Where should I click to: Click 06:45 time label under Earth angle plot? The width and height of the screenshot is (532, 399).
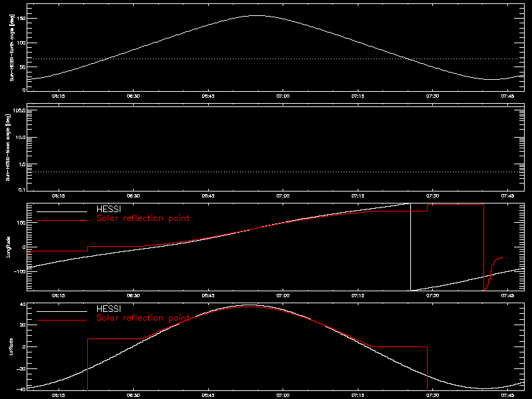tap(208, 96)
